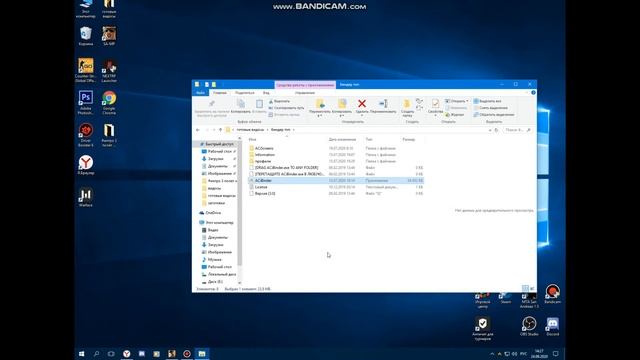
Task: Switch to the Share (Поделиться) ribbon tab
Action: pos(244,93)
